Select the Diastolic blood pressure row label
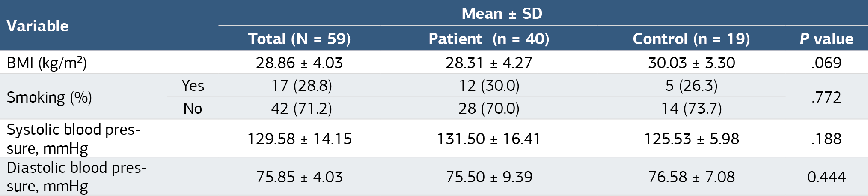The height and width of the screenshot is (196, 868). click(x=77, y=177)
